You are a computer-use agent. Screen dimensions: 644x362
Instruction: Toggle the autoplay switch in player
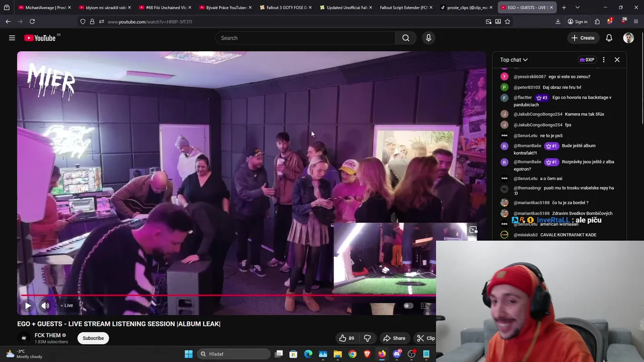click(408, 306)
